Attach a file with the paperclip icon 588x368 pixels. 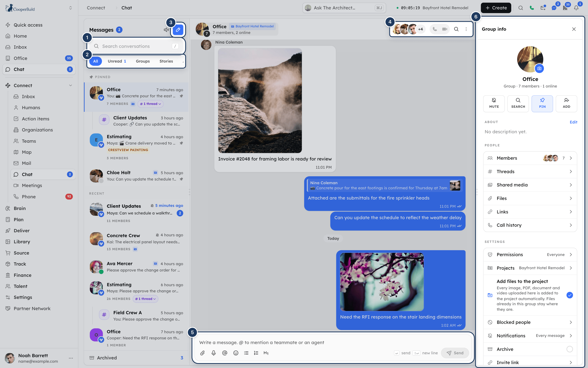tap(202, 353)
